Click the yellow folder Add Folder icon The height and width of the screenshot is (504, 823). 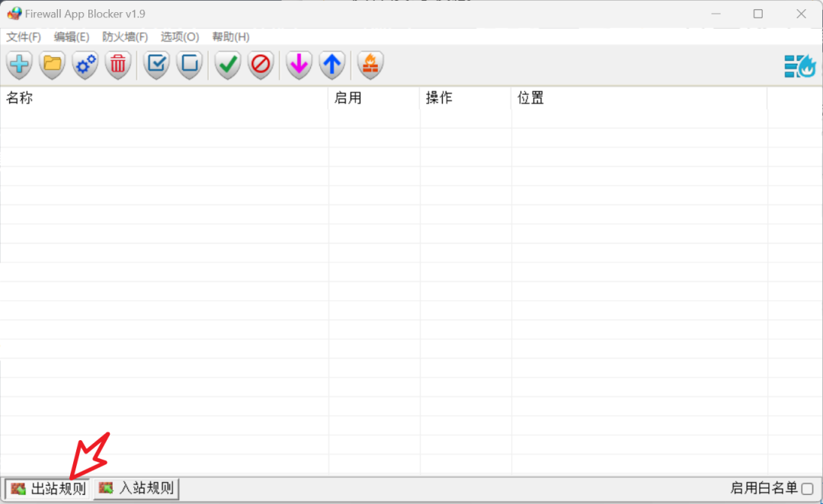(x=53, y=65)
